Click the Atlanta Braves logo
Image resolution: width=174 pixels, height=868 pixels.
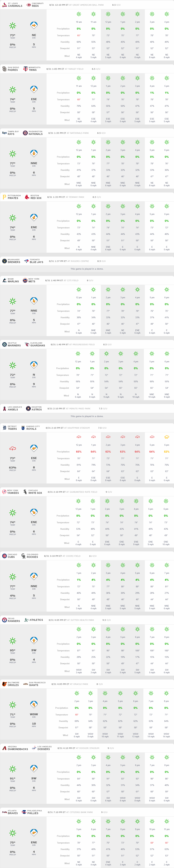4,812
